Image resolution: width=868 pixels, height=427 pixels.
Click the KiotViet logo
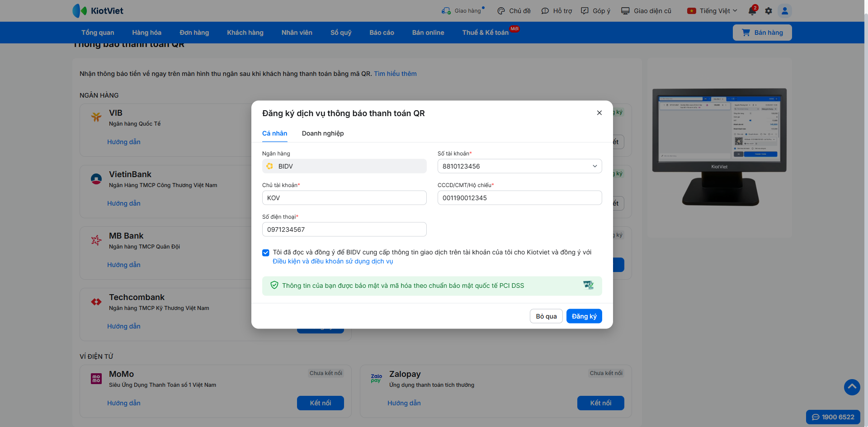coord(98,11)
